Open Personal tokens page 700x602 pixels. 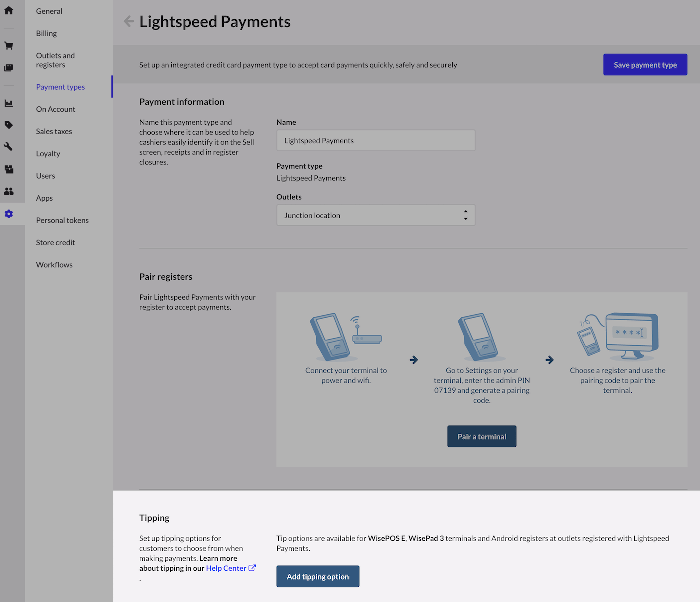(62, 220)
